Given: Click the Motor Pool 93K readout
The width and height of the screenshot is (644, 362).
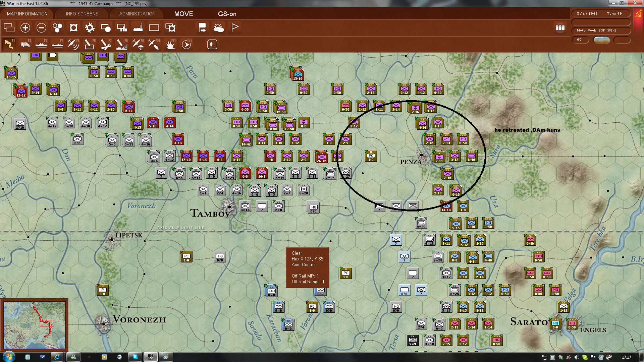Looking at the screenshot, I should 601,31.
